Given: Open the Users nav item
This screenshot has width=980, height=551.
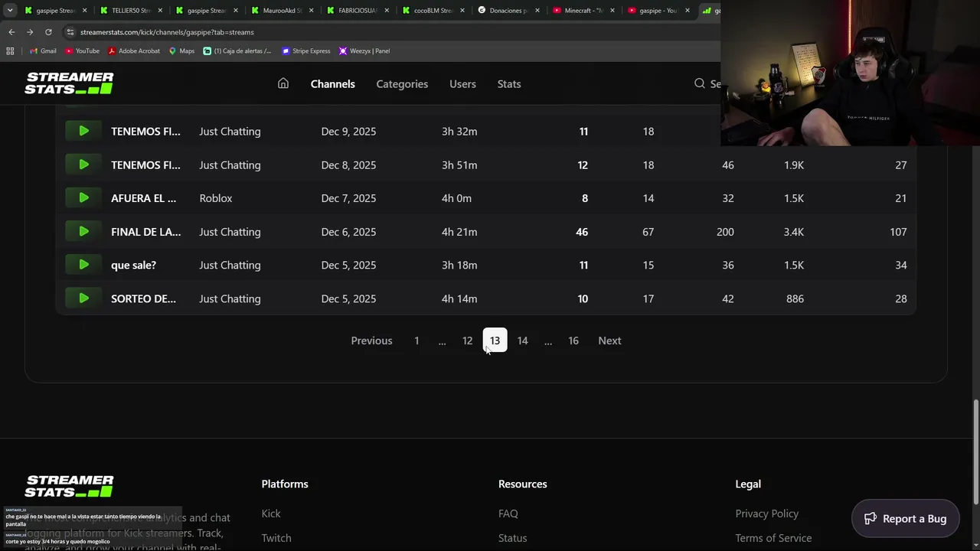Looking at the screenshot, I should (x=462, y=83).
